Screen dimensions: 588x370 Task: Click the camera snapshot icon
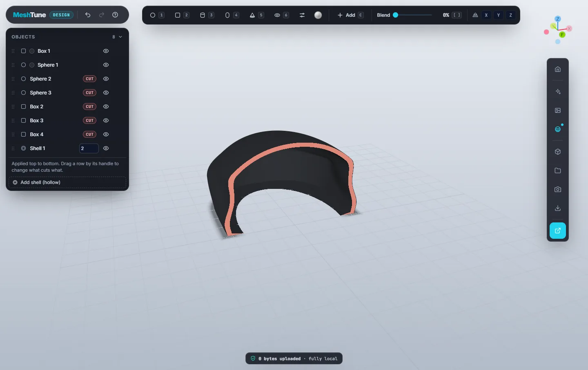coord(558,189)
